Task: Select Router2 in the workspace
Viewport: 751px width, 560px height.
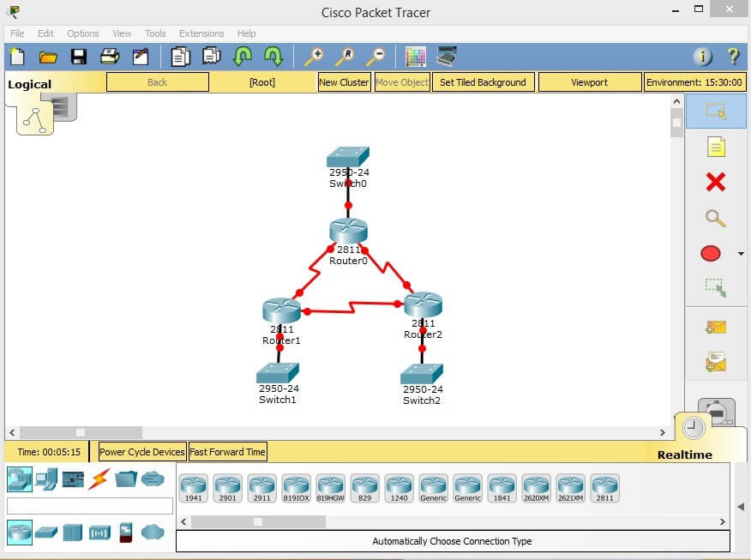Action: pyautogui.click(x=423, y=304)
